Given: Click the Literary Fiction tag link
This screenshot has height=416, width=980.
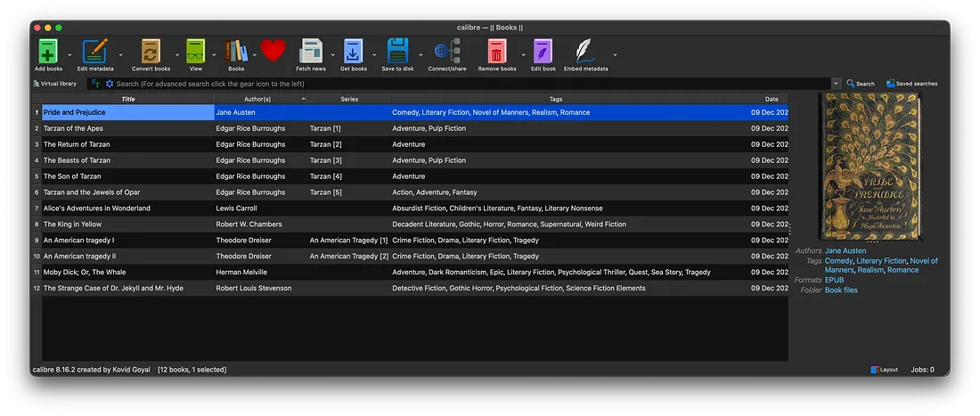Looking at the screenshot, I should coord(881,261).
